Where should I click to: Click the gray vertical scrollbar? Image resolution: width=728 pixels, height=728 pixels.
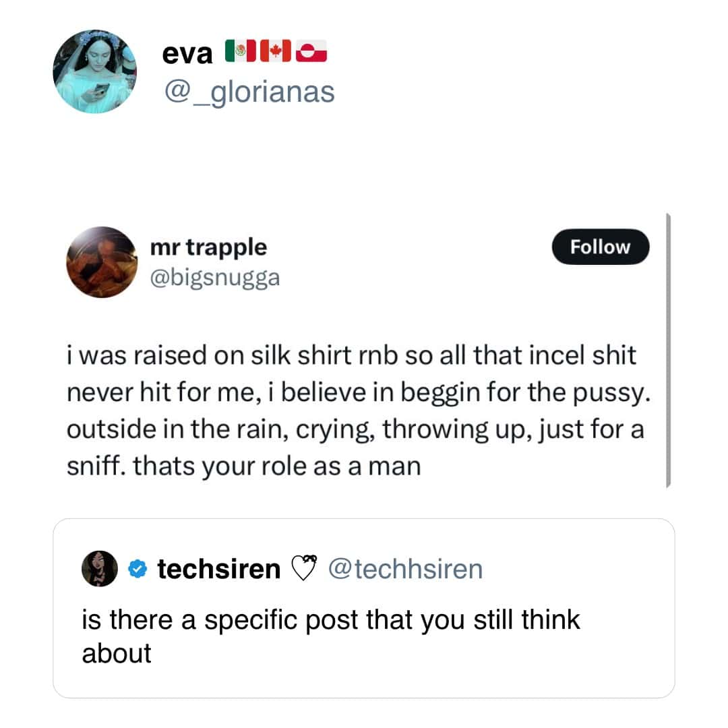pyautogui.click(x=667, y=351)
